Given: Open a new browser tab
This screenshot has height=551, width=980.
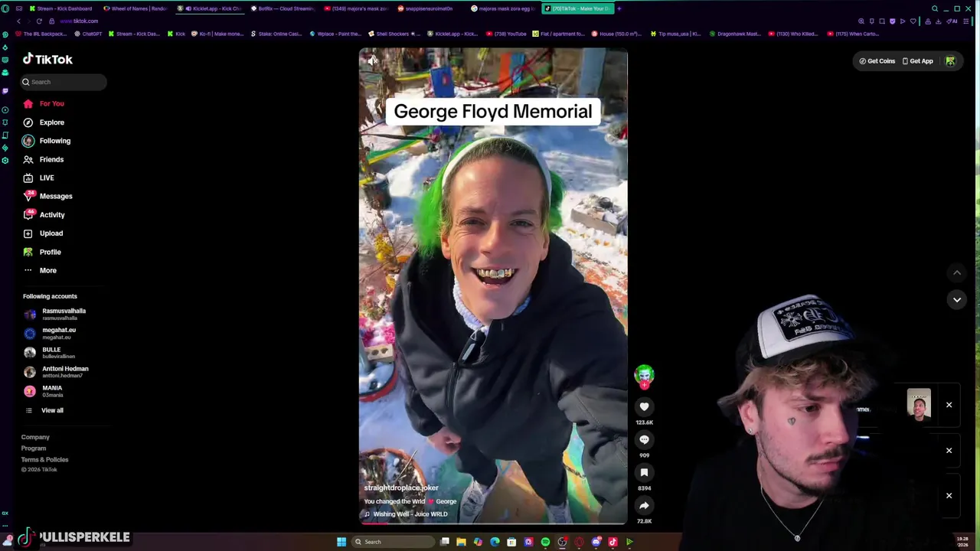Looking at the screenshot, I should pyautogui.click(x=619, y=8).
